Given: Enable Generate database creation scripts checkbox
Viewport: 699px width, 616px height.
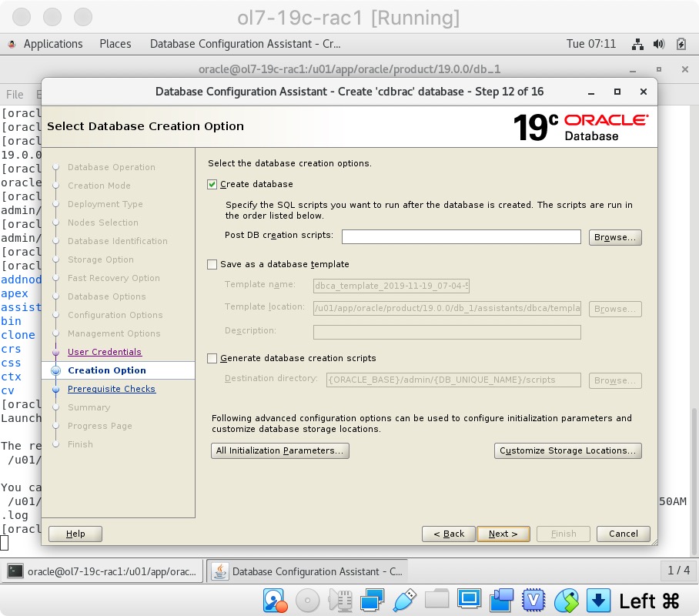Looking at the screenshot, I should pyautogui.click(x=212, y=358).
